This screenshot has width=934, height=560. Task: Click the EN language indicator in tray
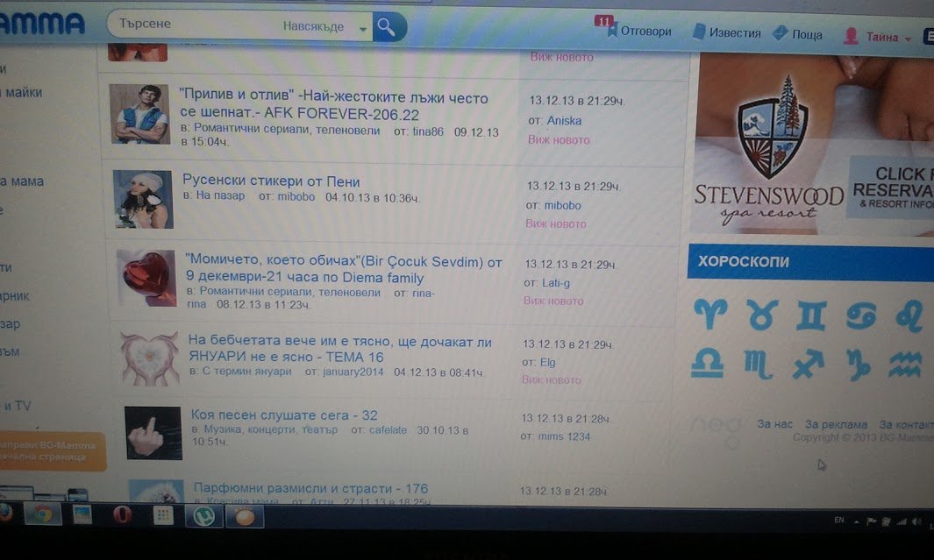[838, 520]
